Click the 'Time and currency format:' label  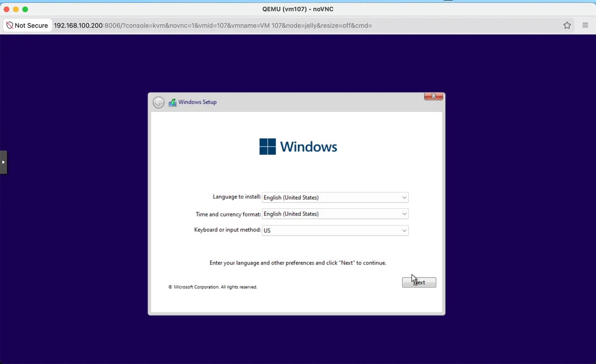(228, 214)
